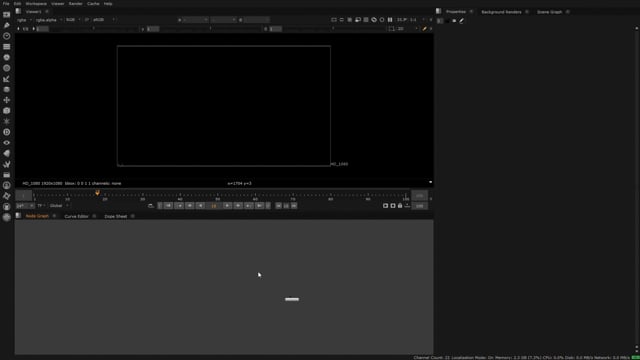Click the play backward button

click(x=200, y=206)
